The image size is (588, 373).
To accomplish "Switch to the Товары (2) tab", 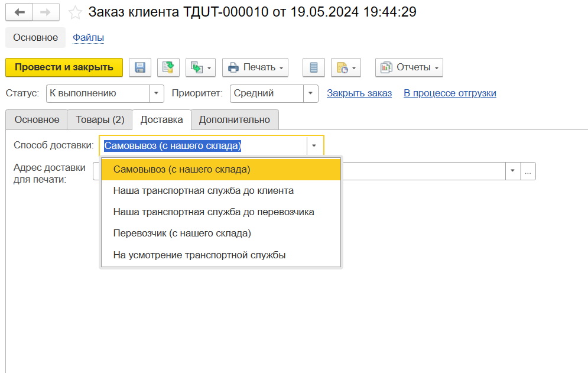I will 100,119.
